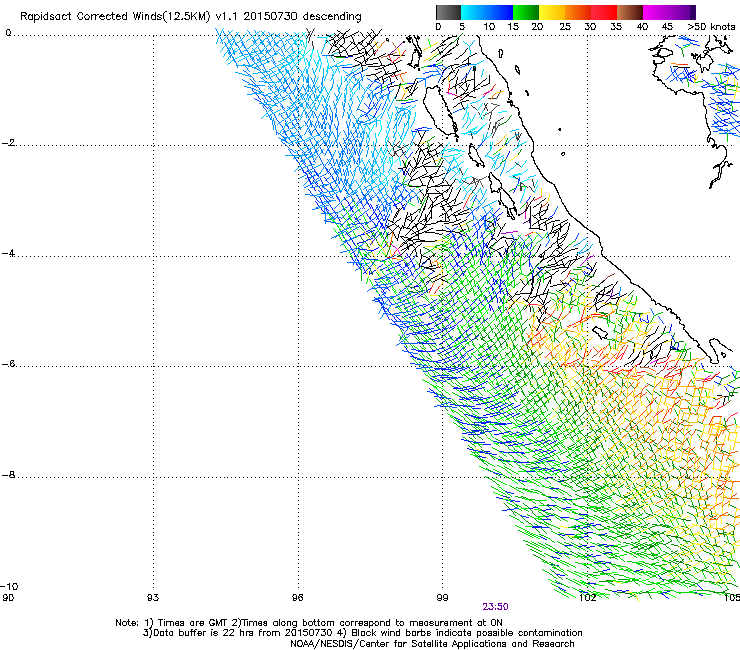Click the yellow 20–25 knots legend segment
The height and width of the screenshot is (650, 740).
[552, 12]
